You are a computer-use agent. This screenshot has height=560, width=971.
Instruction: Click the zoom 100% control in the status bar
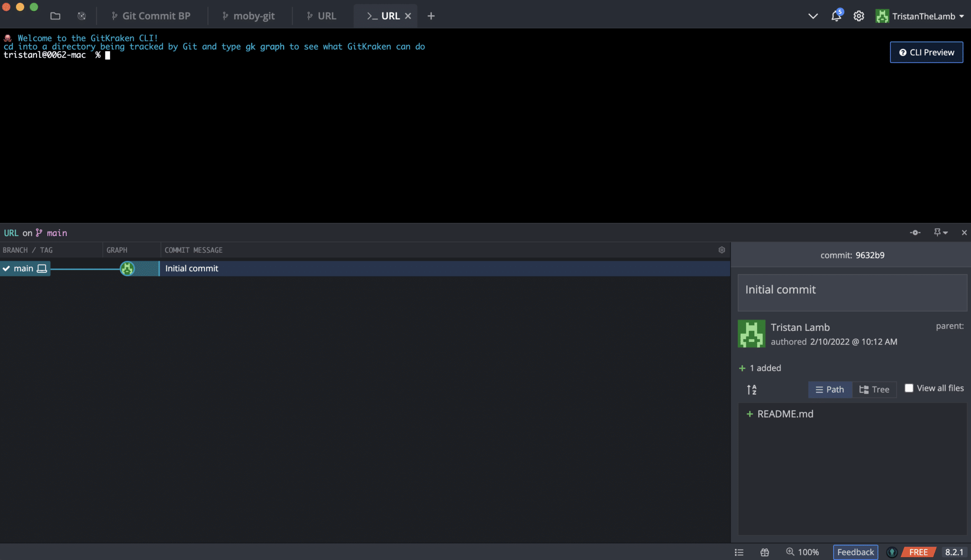803,552
